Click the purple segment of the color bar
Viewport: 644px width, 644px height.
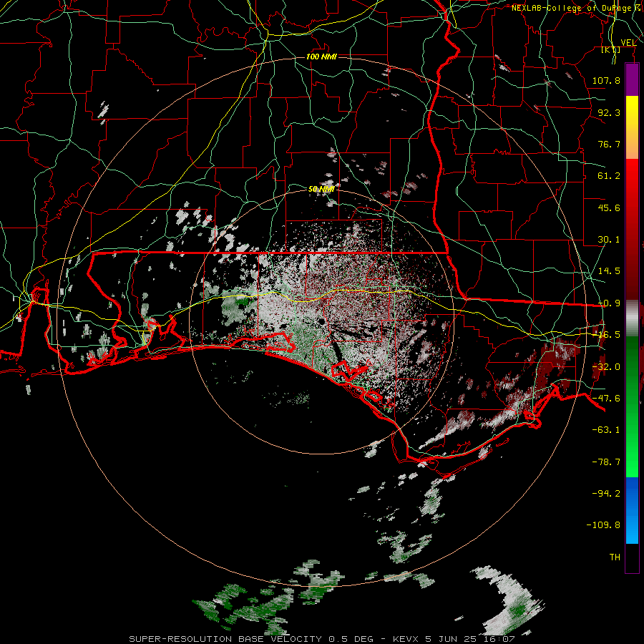click(x=632, y=80)
